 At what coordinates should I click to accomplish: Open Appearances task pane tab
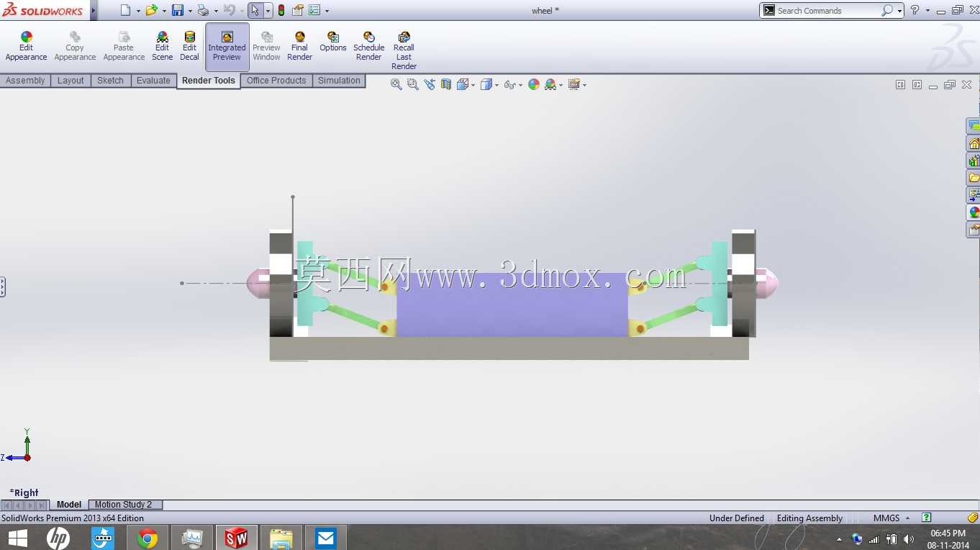973,212
